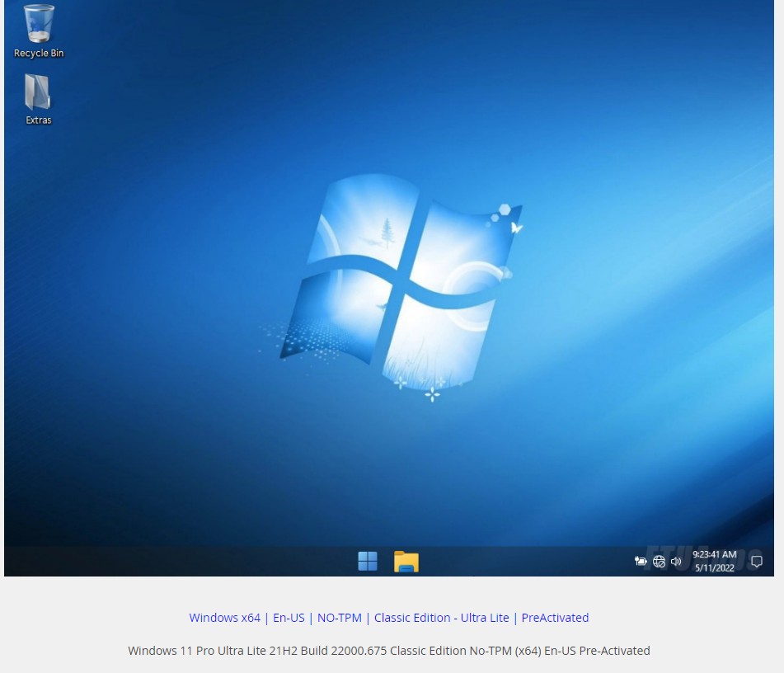Screen dimensions: 784x673
Task: Select the Extras label text
Action: (39, 120)
